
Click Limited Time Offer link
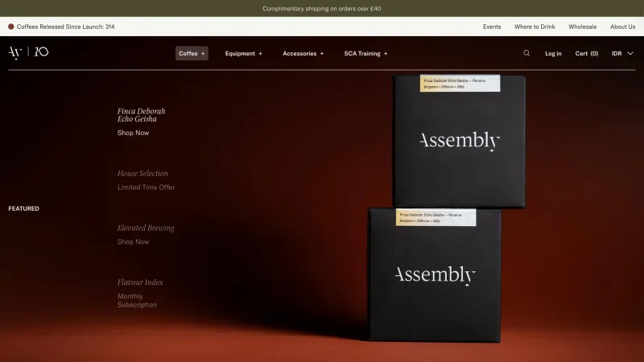(x=147, y=187)
